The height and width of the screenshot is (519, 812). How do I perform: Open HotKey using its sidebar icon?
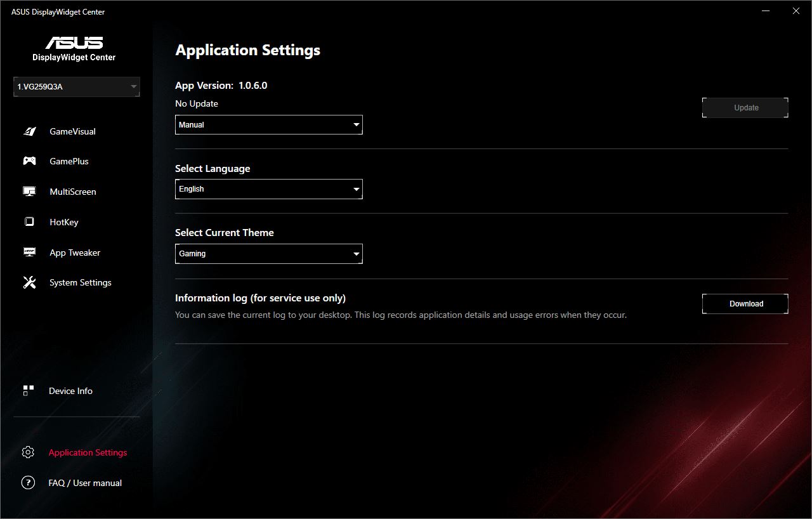tap(29, 222)
